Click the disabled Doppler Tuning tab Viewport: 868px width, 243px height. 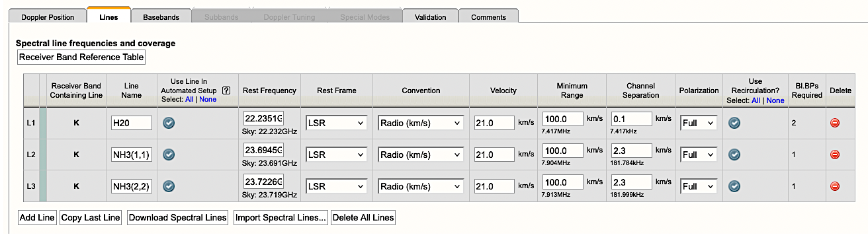[x=289, y=17]
